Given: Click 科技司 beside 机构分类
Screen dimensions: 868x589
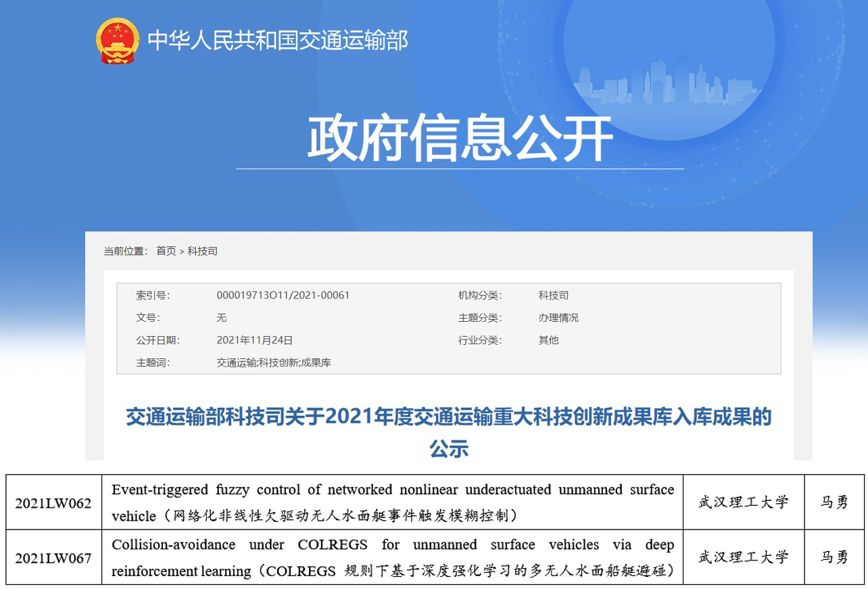Looking at the screenshot, I should (553, 296).
